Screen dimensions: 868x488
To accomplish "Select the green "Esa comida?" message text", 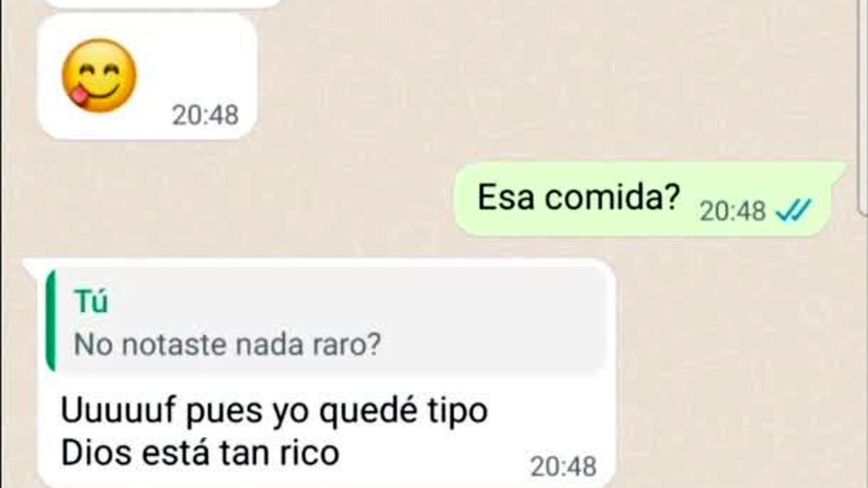I will pyautogui.click(x=578, y=197).
